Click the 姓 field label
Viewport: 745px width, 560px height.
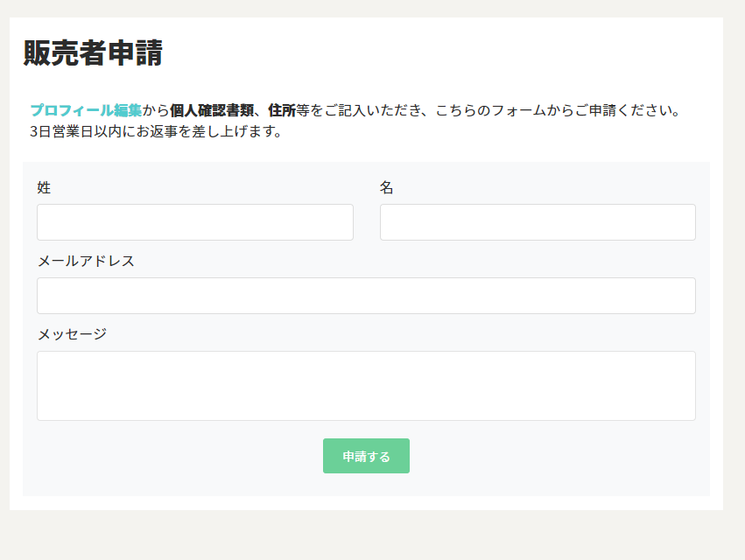pyautogui.click(x=44, y=187)
